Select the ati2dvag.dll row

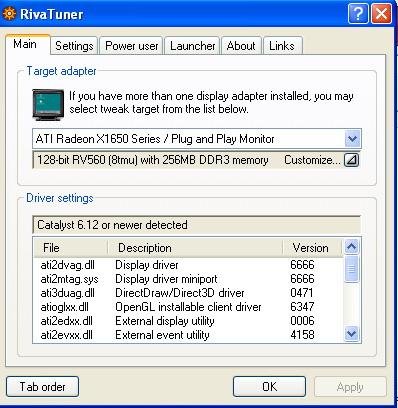point(188,265)
